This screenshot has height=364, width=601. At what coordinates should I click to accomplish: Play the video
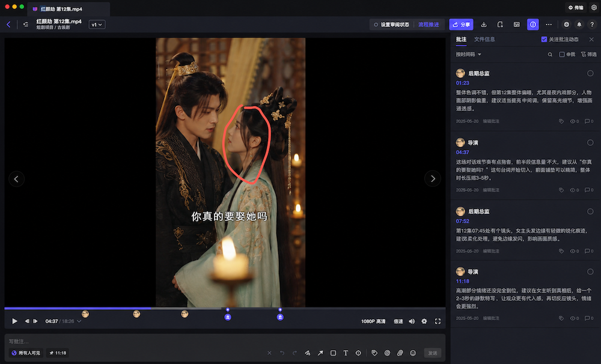[14, 321]
